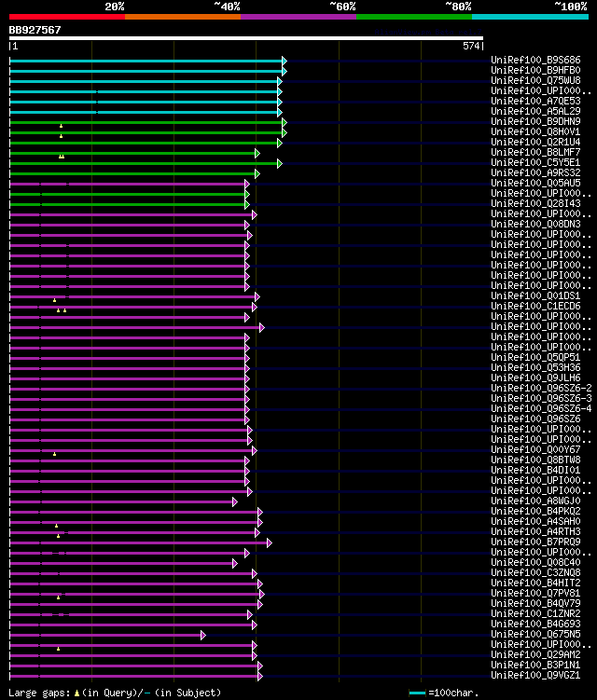Image resolution: width=597 pixels, height=700 pixels.
Task: Click the green alignment bar for UniRef100_Q2R1U4
Action: click(x=144, y=143)
